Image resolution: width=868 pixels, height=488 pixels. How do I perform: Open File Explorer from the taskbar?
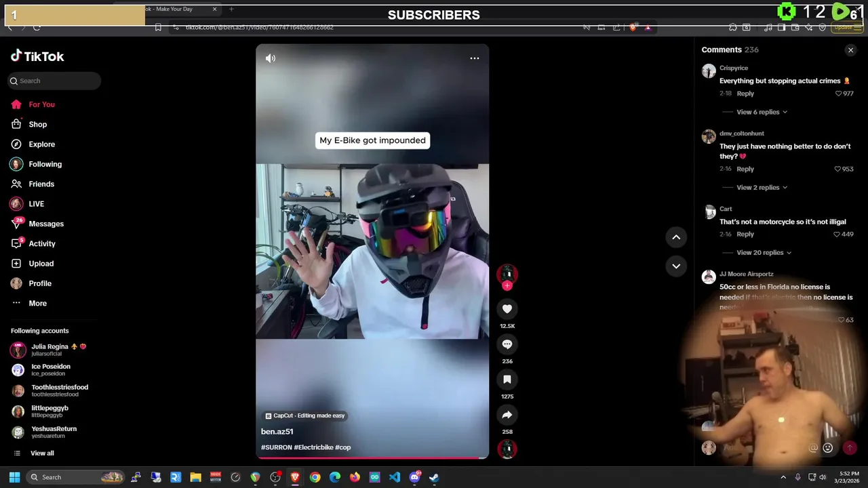(x=196, y=477)
